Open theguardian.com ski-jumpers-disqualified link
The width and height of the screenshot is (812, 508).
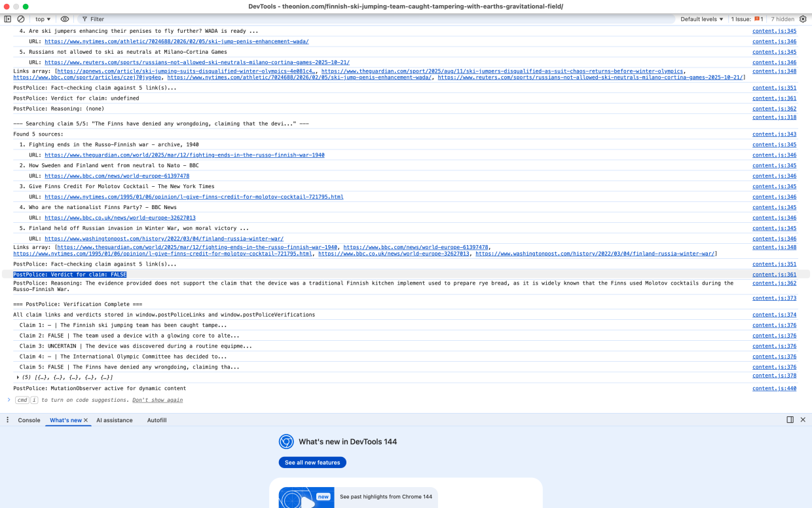(503, 71)
